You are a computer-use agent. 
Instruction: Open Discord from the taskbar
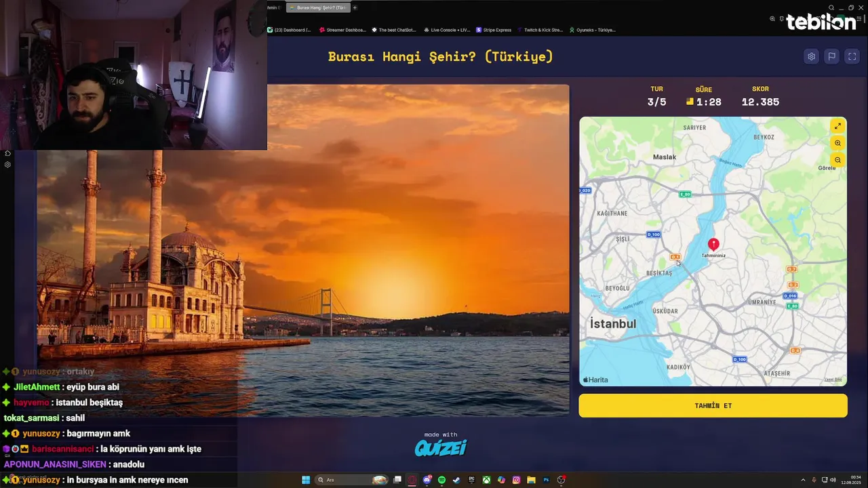coord(427,480)
